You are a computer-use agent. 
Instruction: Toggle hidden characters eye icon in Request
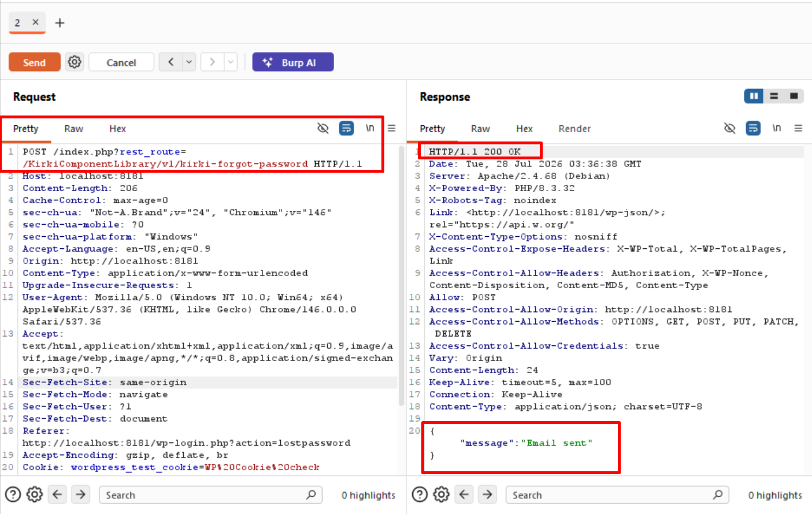tap(323, 128)
